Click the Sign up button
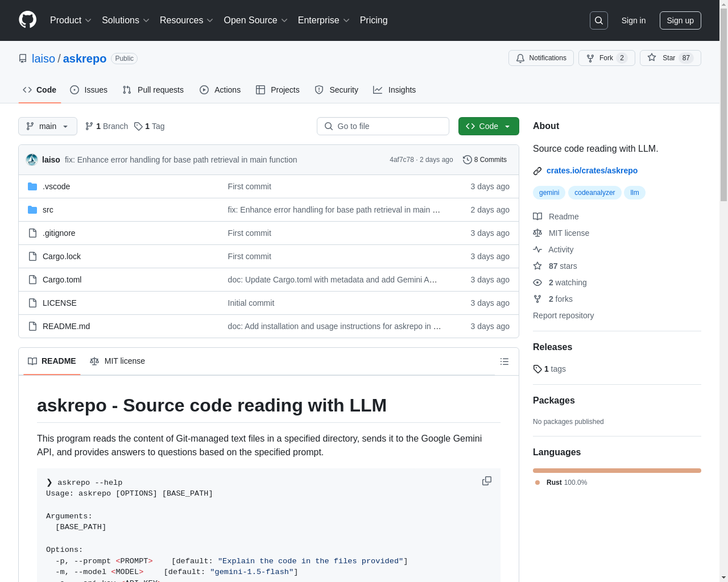 click(x=680, y=20)
